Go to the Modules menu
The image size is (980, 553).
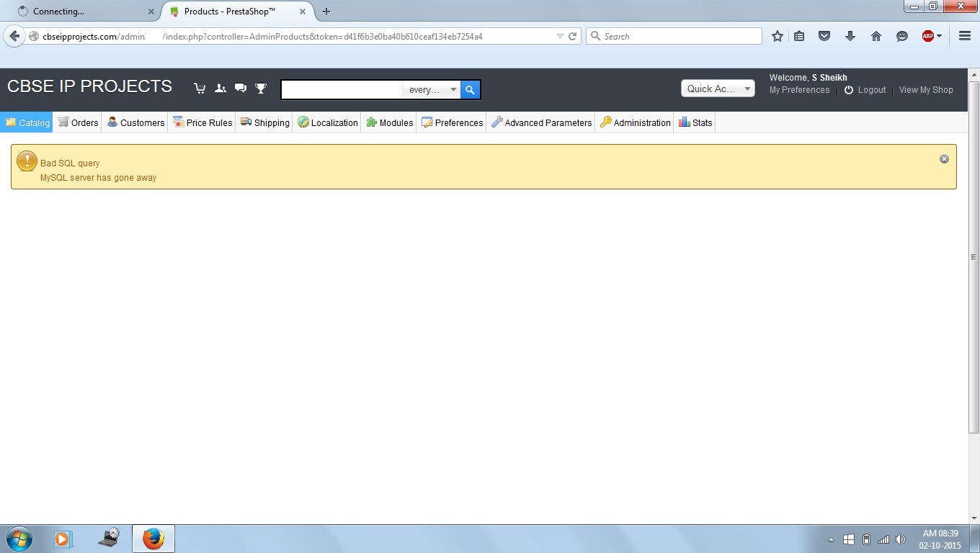click(x=389, y=122)
